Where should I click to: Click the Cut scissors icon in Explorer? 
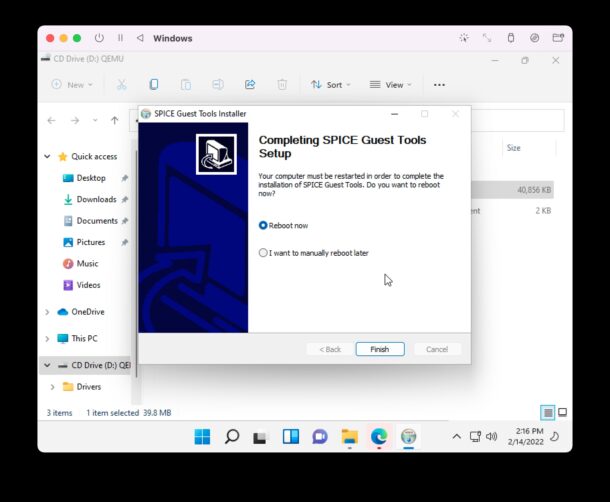point(122,84)
